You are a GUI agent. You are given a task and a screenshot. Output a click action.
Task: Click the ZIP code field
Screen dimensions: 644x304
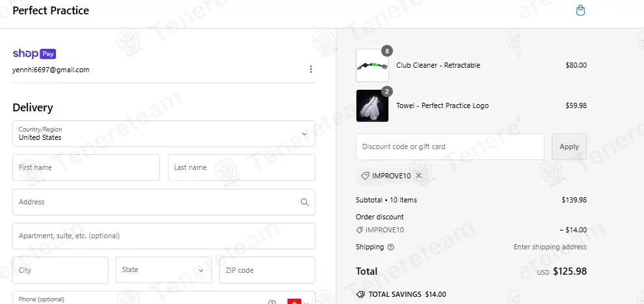point(267,270)
